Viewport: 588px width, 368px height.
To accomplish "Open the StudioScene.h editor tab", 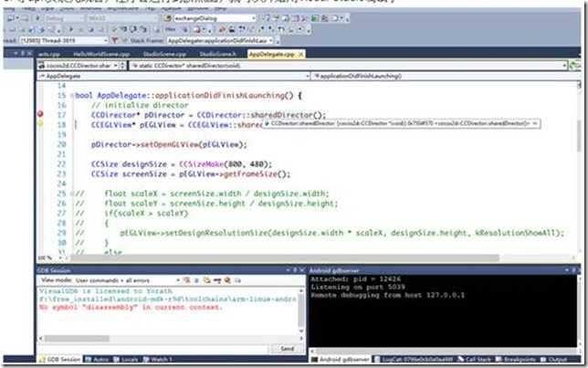I will point(218,54).
